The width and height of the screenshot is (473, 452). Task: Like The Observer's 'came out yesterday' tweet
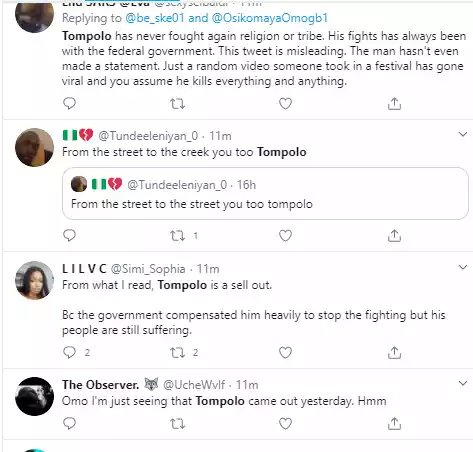pyautogui.click(x=285, y=424)
